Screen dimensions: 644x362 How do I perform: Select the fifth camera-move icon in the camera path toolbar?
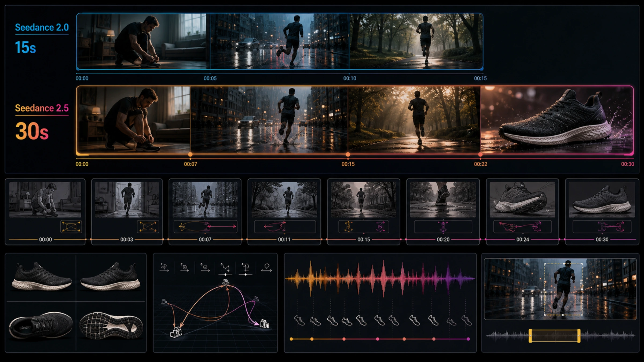coord(246,267)
